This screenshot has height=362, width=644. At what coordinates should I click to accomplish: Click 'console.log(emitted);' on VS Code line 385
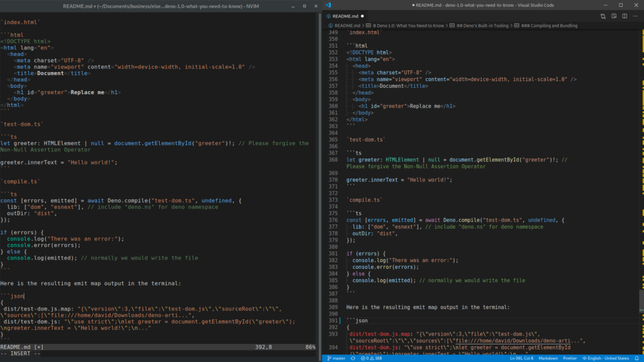[384, 280]
